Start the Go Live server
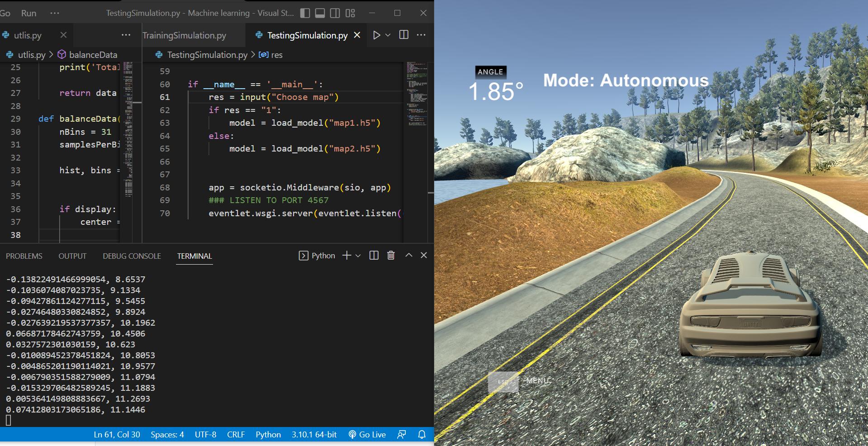Screen dimensions: 868x446 click(x=367, y=434)
